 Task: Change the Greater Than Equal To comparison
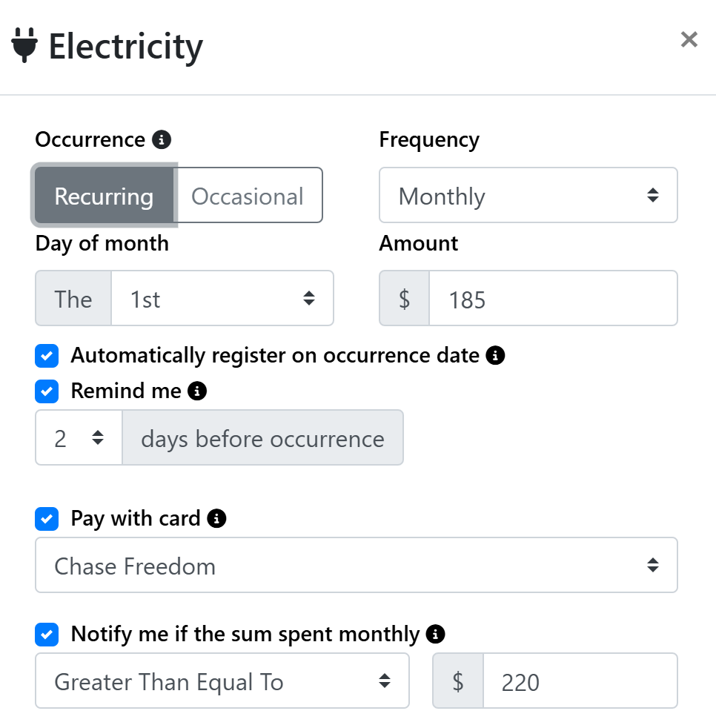tap(222, 681)
